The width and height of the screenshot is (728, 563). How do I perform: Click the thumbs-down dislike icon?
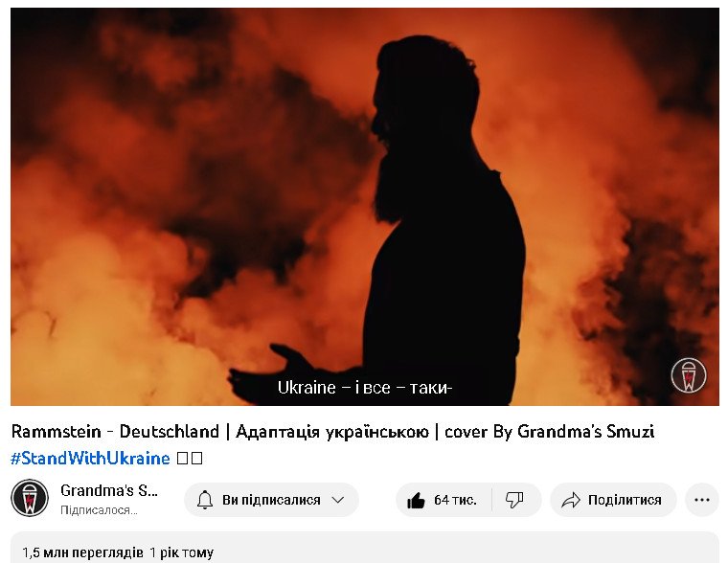pyautogui.click(x=514, y=500)
